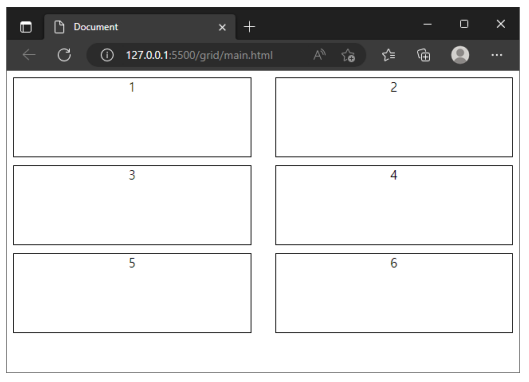Image resolution: width=529 pixels, height=382 pixels.
Task: Maximize the browser window
Action: [464, 24]
